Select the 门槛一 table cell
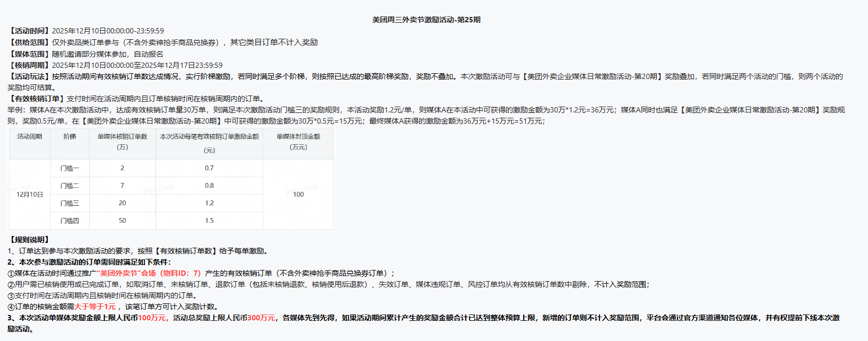 70,168
